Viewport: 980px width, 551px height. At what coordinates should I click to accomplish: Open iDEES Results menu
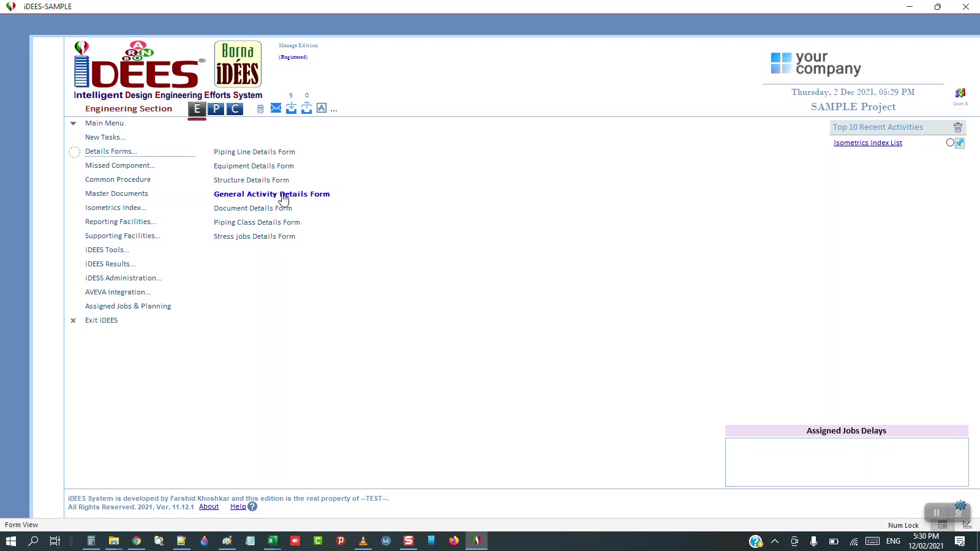coord(110,264)
